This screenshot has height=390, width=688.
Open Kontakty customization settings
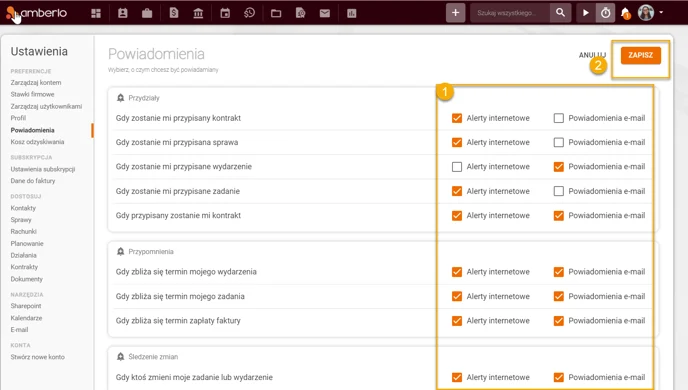pos(23,208)
